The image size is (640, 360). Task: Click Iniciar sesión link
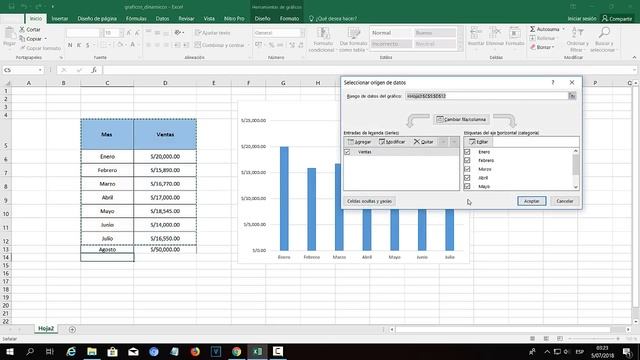[582, 18]
